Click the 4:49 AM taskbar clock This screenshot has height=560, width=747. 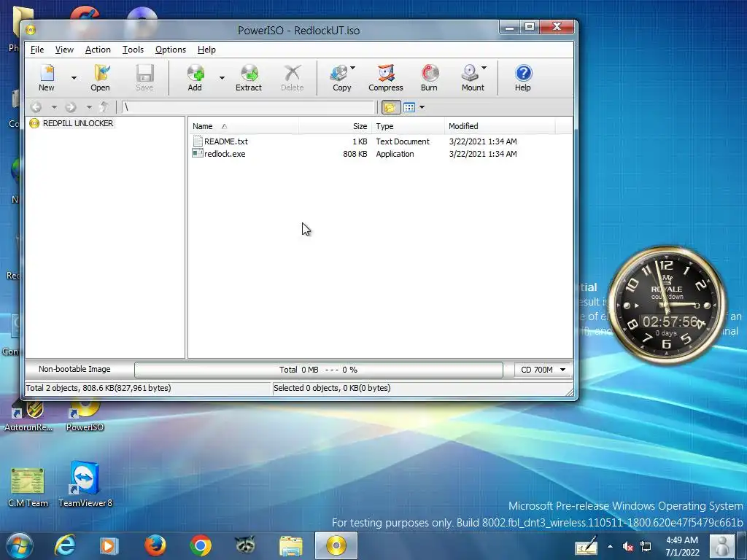click(682, 546)
